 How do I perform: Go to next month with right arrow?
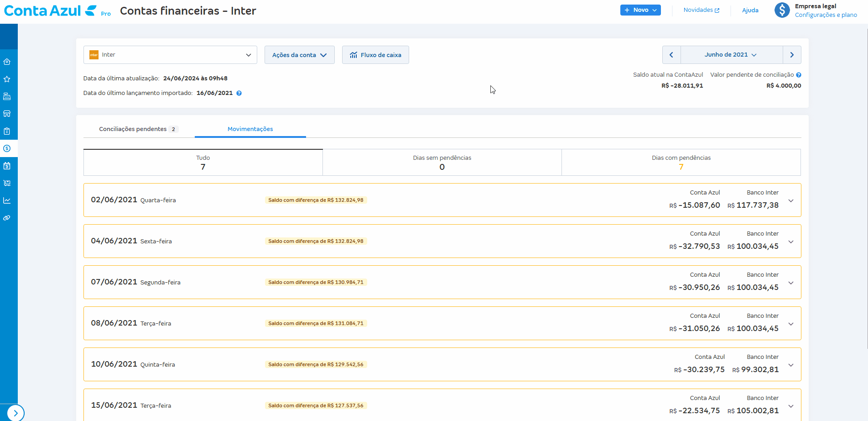click(x=792, y=55)
